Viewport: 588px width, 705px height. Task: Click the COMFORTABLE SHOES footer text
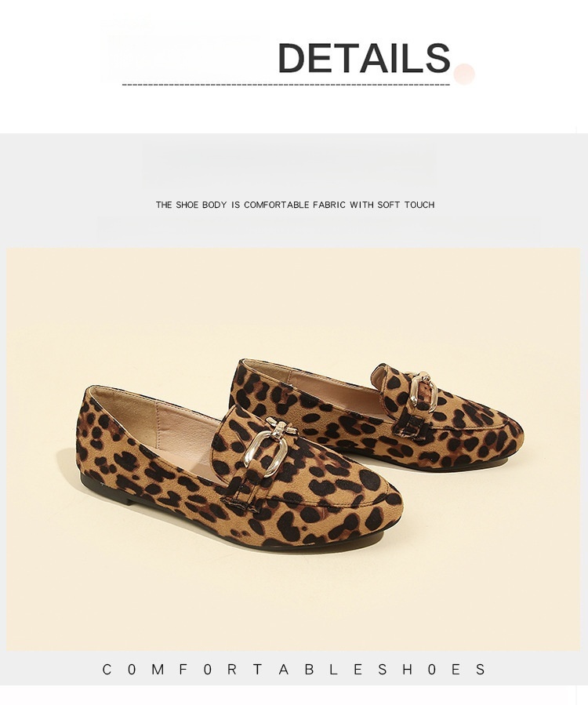click(294, 670)
